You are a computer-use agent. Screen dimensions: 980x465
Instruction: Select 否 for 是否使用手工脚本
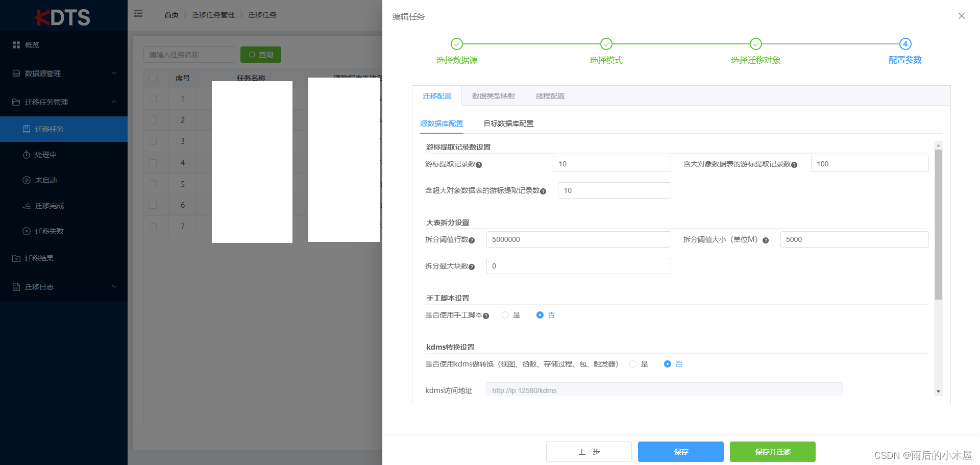click(x=540, y=315)
